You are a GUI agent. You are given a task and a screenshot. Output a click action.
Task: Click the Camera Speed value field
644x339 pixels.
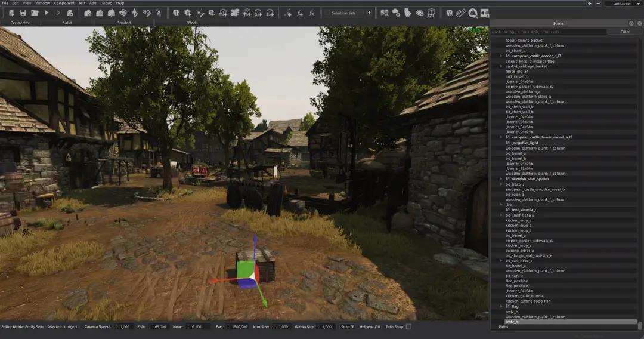(x=123, y=326)
